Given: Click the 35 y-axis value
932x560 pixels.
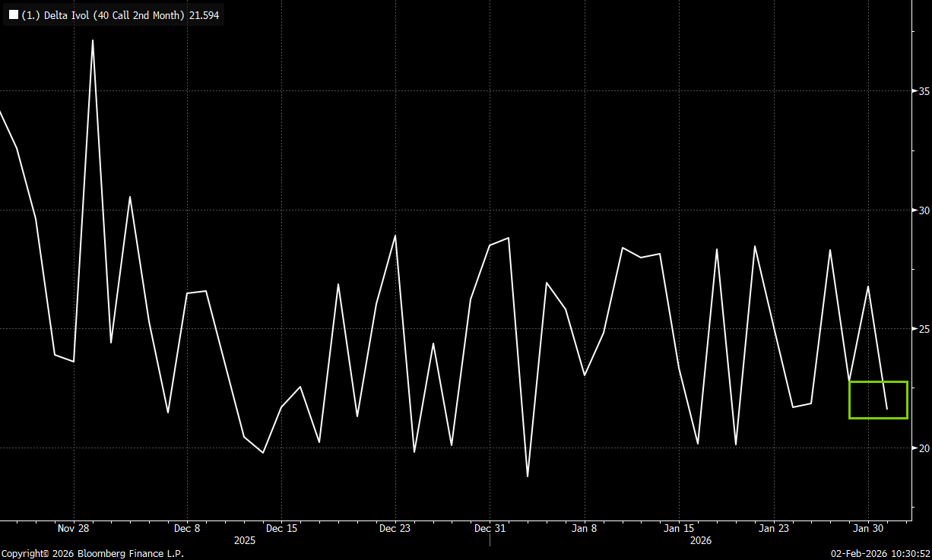Looking at the screenshot, I should click(924, 91).
